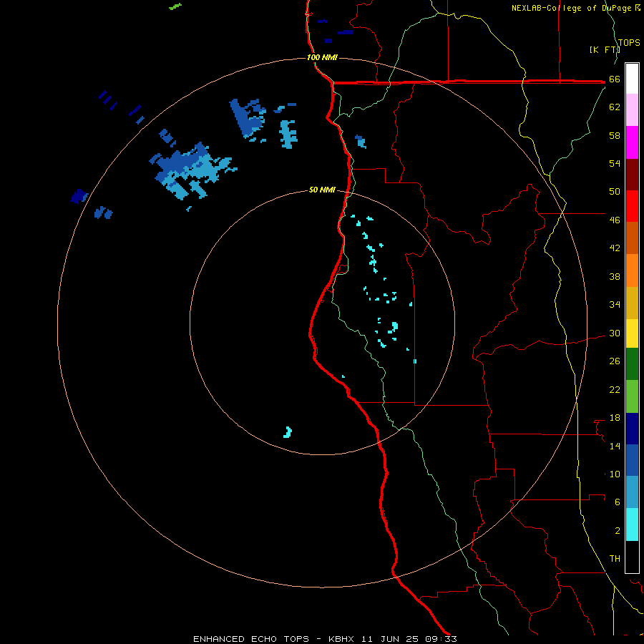Viewport: 644px width, 644px height.
Task: Click the TH threshold legend label
Action: pyautogui.click(x=615, y=559)
